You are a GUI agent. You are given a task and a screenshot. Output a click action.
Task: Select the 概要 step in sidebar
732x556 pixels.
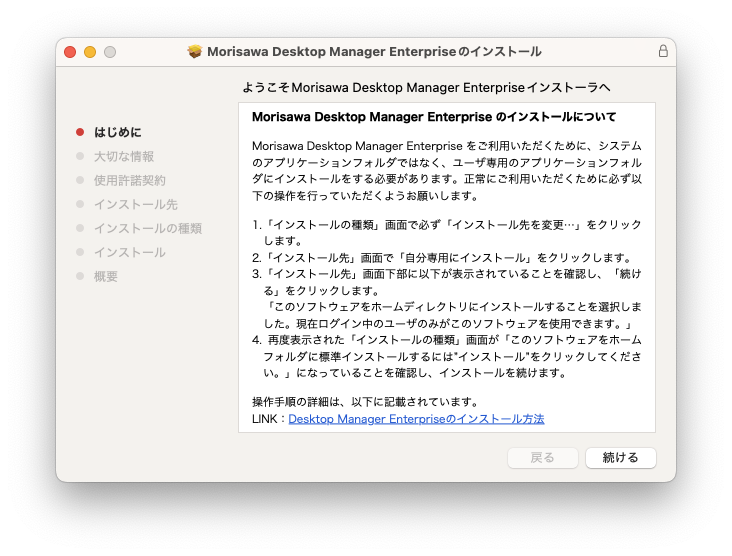click(x=106, y=276)
